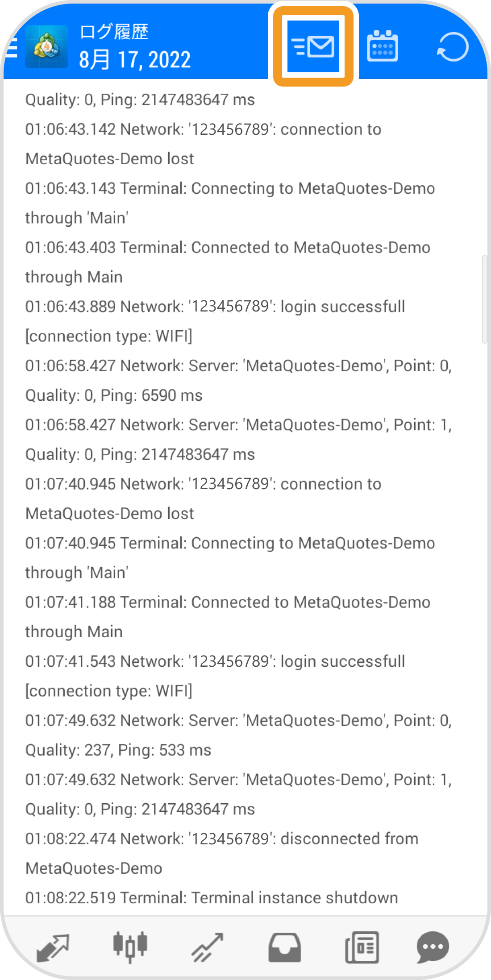
Task: Open the calendar date picker icon
Action: click(x=382, y=46)
